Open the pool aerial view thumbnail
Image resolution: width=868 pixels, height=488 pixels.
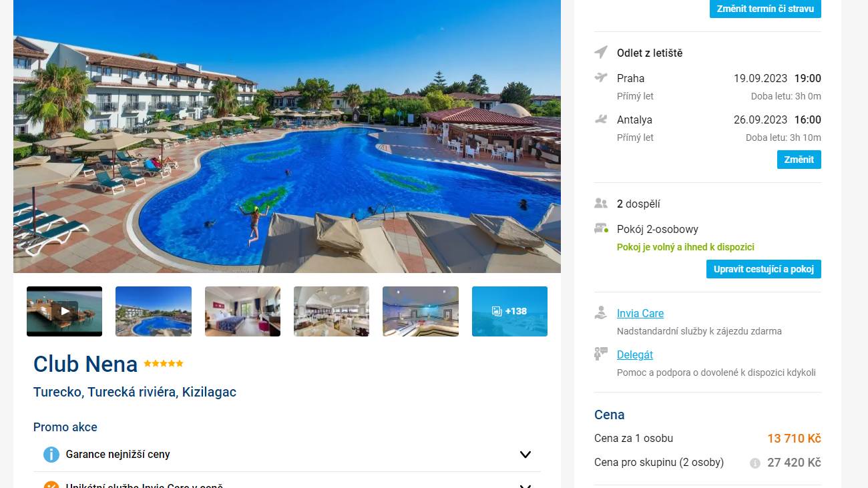click(154, 311)
